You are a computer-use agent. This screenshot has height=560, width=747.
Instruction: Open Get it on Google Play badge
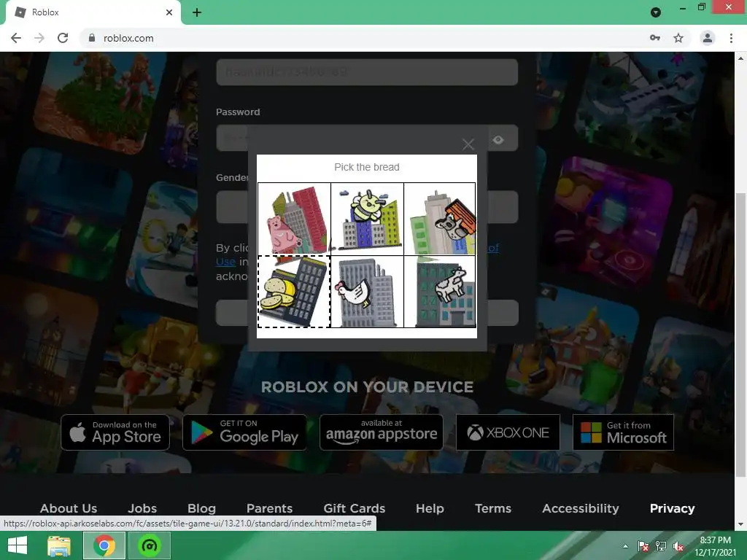click(244, 432)
